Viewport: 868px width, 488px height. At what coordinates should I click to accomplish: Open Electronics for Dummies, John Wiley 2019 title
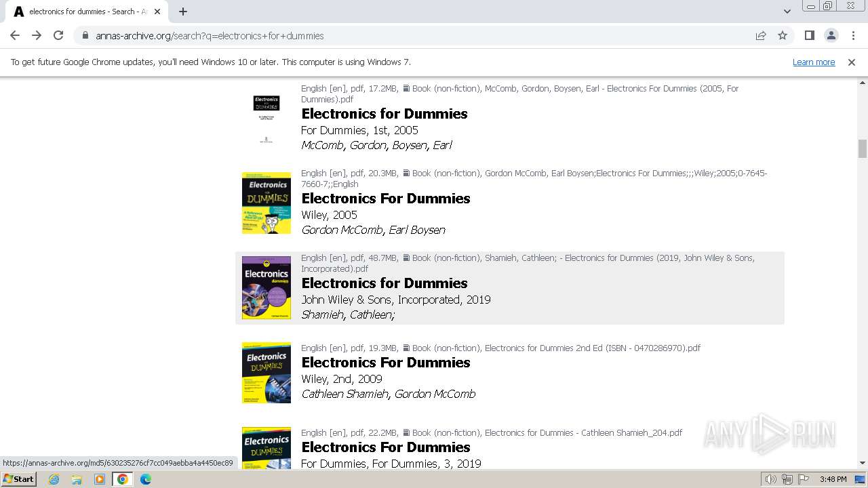384,283
